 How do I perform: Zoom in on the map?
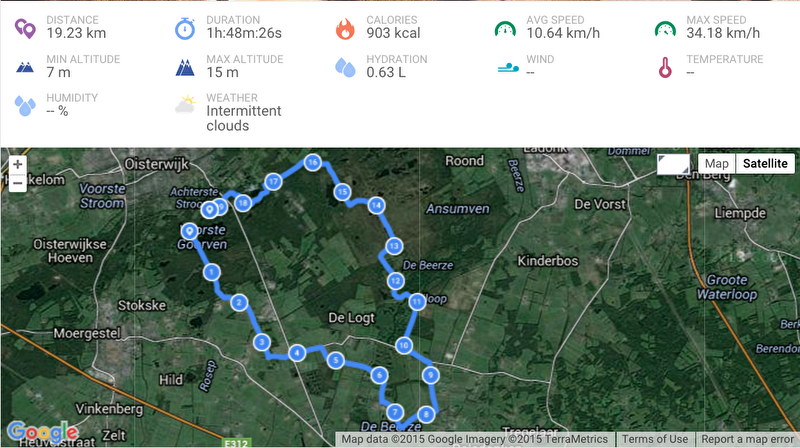click(17, 164)
